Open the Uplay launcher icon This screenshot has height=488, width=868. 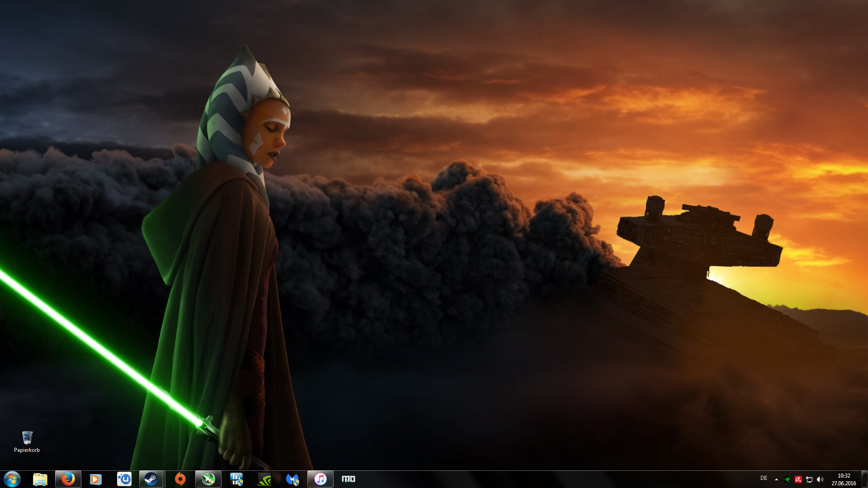coord(124,479)
